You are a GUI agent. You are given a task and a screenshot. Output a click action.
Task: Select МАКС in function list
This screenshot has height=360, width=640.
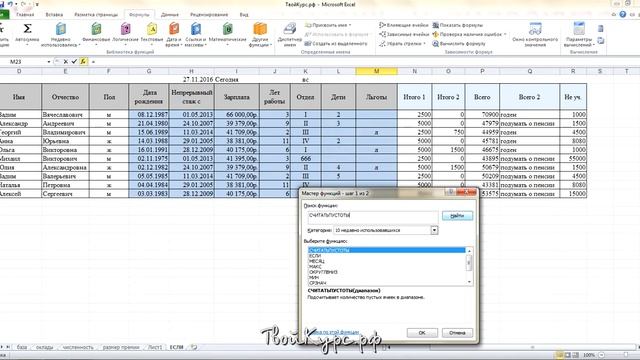[x=387, y=267]
